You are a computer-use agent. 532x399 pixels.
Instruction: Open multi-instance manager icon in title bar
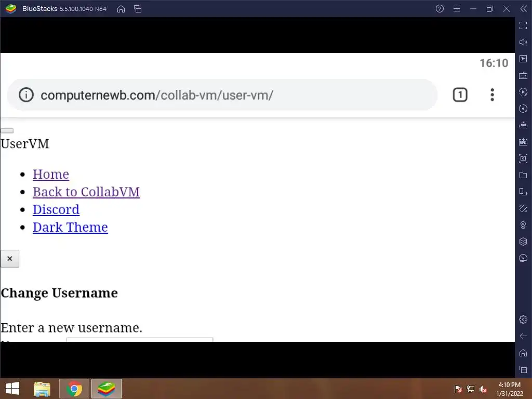tap(138, 9)
